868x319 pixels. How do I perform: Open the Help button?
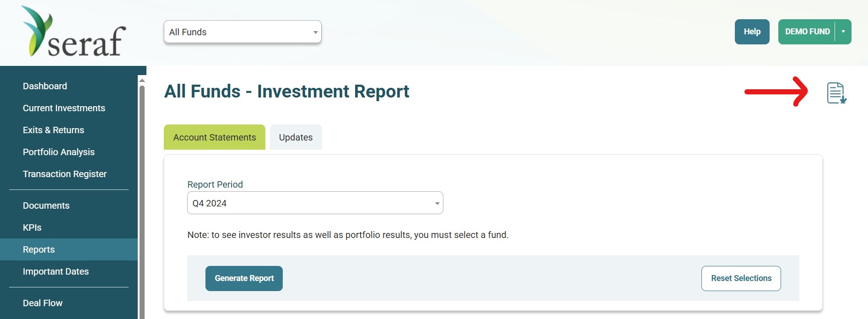point(752,32)
